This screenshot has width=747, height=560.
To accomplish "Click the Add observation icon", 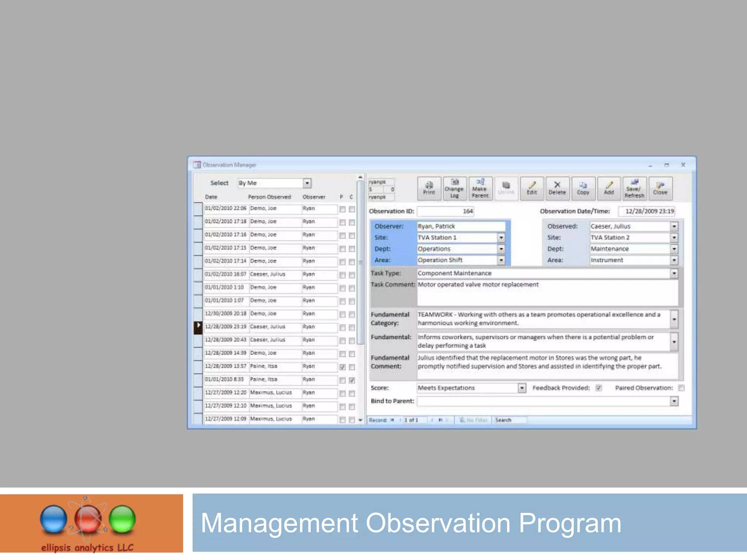I will [x=609, y=188].
